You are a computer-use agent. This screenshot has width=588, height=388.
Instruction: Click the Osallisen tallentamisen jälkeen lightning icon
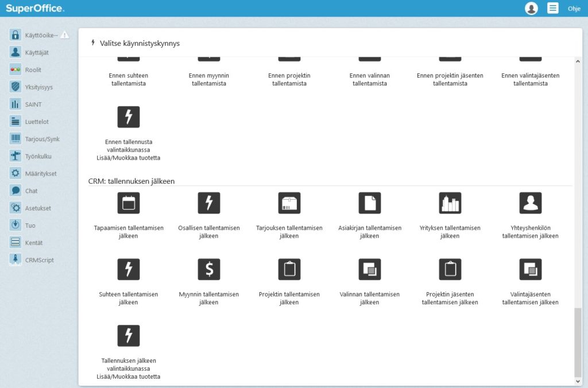[x=209, y=203]
